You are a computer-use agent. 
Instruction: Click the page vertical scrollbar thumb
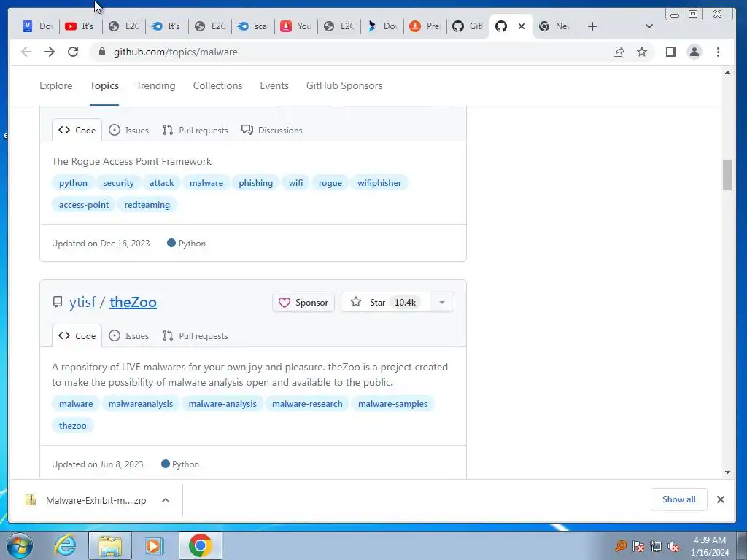727,175
